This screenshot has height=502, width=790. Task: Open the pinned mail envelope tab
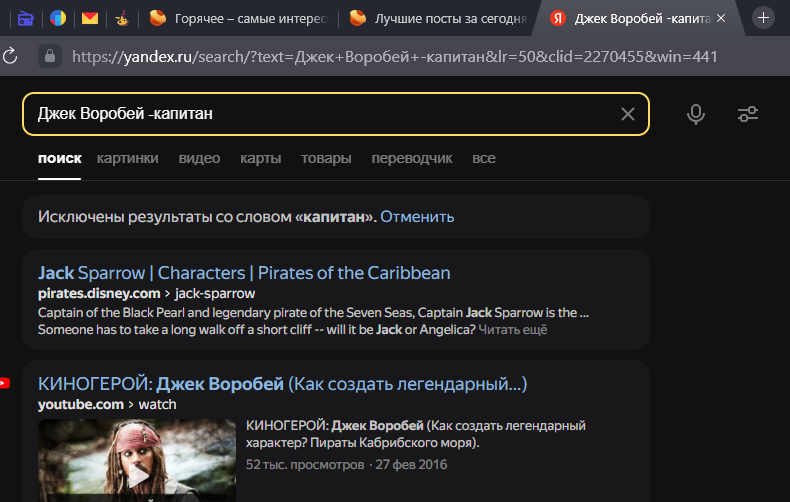pos(90,19)
